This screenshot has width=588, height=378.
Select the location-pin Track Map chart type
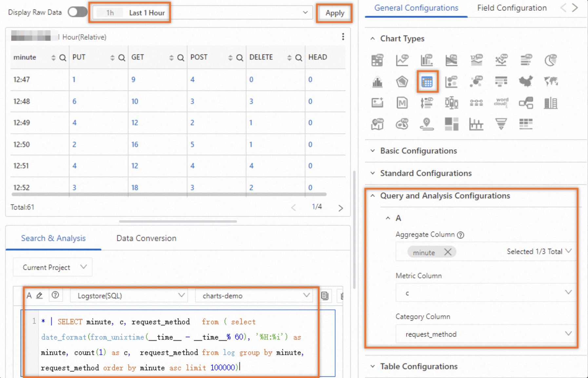click(427, 124)
